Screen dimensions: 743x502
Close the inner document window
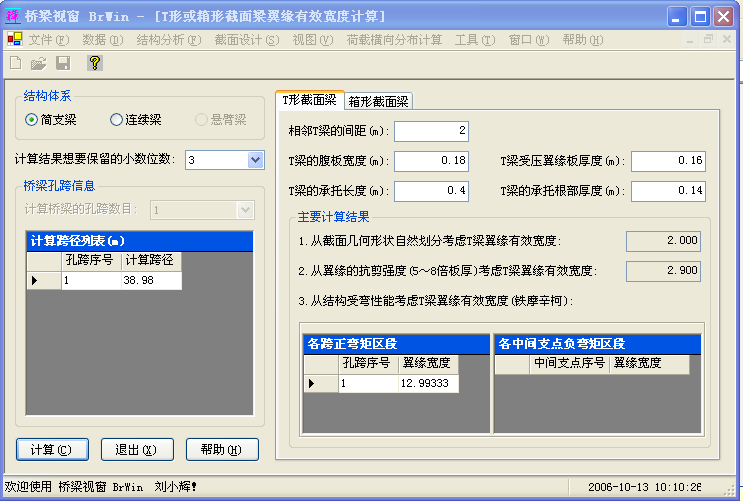click(727, 39)
